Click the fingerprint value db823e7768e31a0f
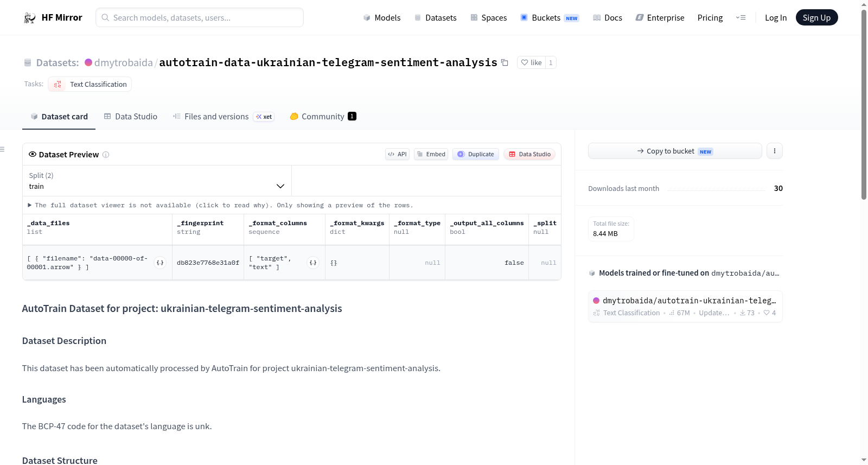Image resolution: width=868 pixels, height=465 pixels. pyautogui.click(x=208, y=263)
